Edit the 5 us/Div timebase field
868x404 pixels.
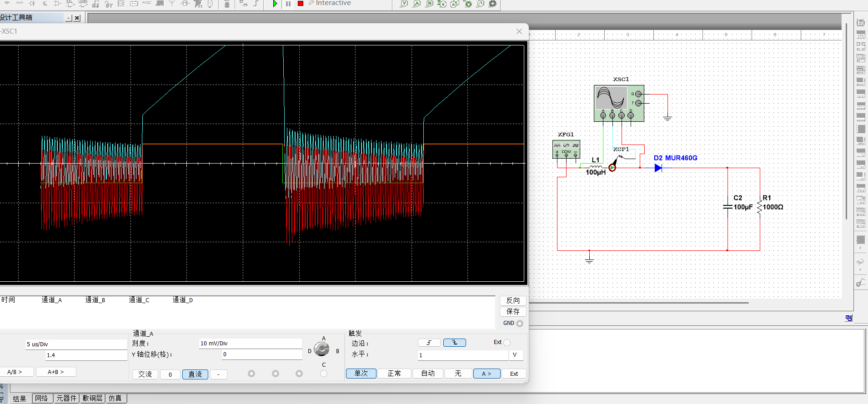click(76, 344)
